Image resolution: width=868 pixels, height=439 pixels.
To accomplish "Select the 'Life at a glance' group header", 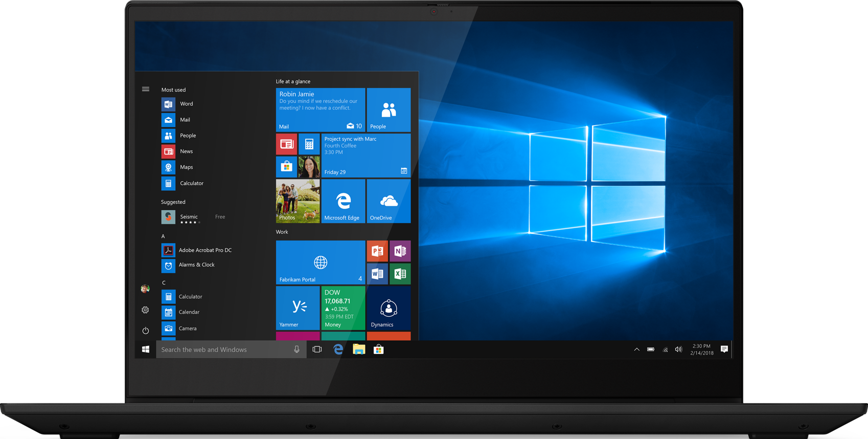I will coord(293,81).
